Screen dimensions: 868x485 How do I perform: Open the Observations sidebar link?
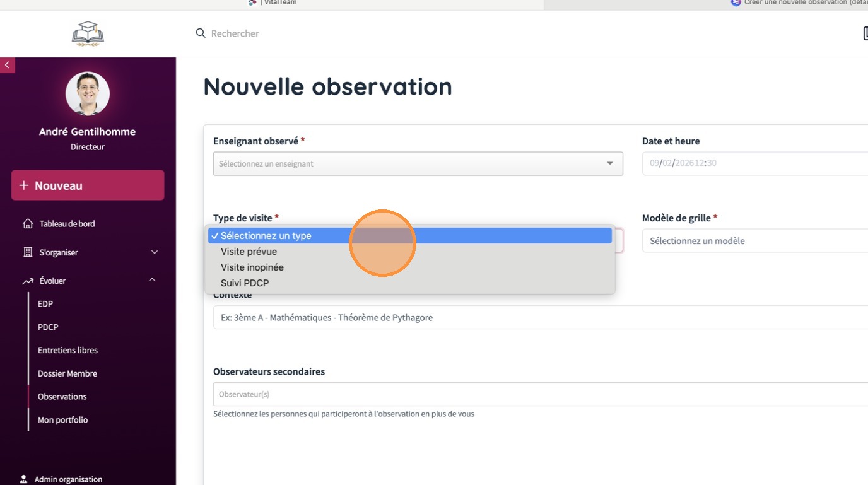tap(62, 397)
